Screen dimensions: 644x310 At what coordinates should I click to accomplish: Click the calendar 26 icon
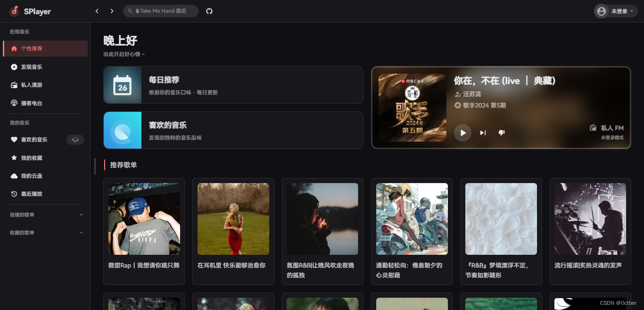[x=123, y=85]
